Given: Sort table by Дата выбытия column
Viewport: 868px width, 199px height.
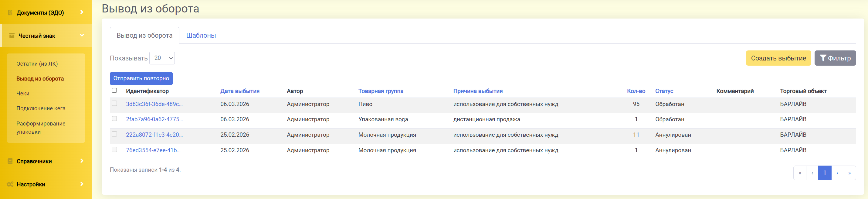Looking at the screenshot, I should click(x=239, y=91).
